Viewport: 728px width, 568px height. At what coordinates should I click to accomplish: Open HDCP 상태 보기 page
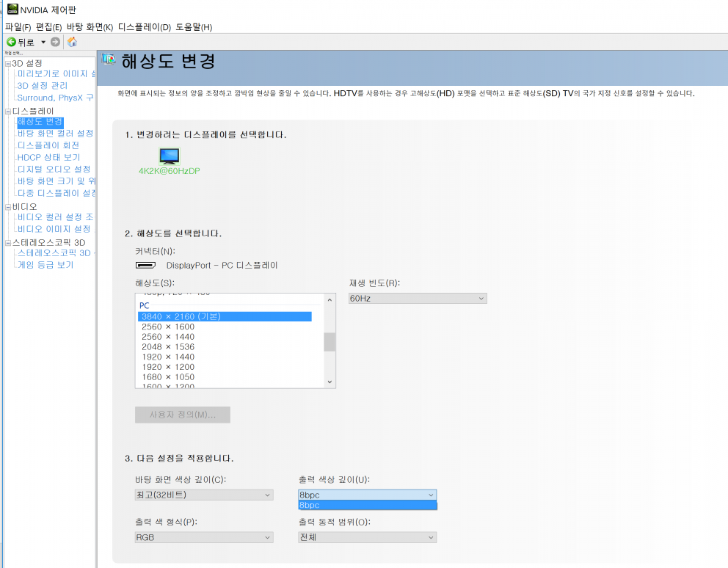point(48,158)
